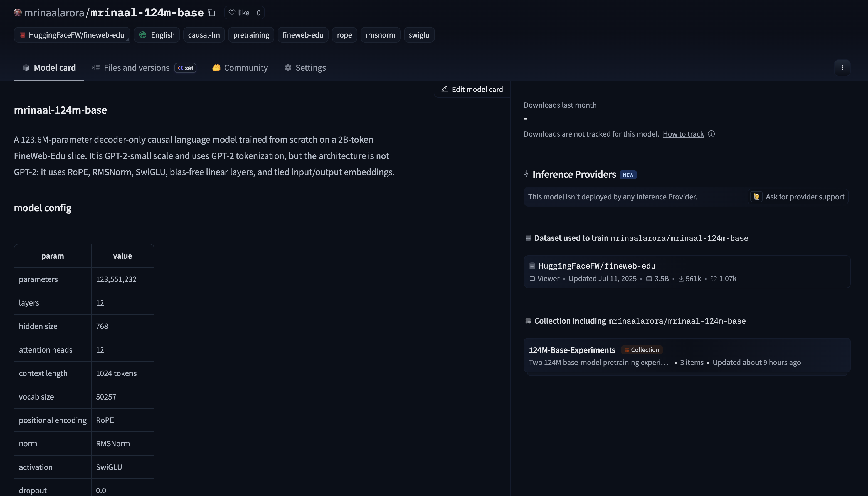Click the NEW badge next to Inference Providers
868x496 pixels.
click(x=628, y=175)
